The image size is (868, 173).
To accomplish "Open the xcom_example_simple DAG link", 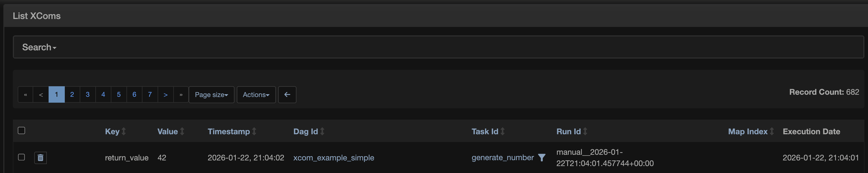I will click(x=334, y=157).
